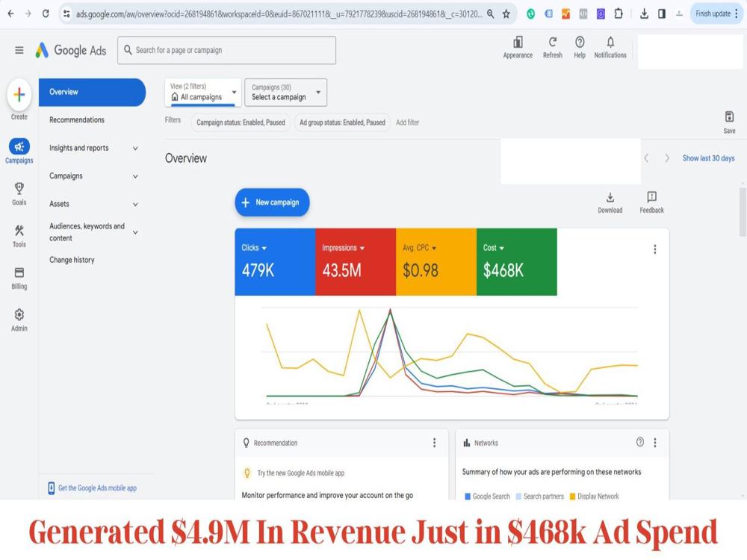
Task: Expand the Assets sidebar section
Action: 135,205
